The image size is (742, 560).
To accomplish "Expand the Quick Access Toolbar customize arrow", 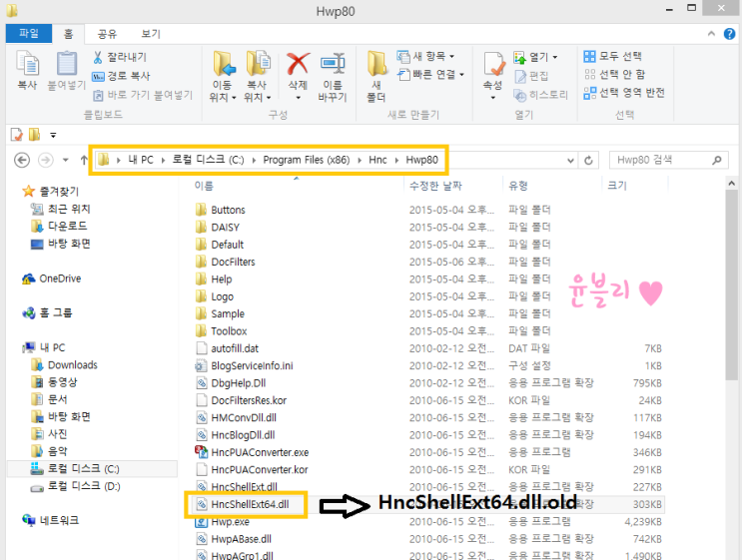I will 53,136.
